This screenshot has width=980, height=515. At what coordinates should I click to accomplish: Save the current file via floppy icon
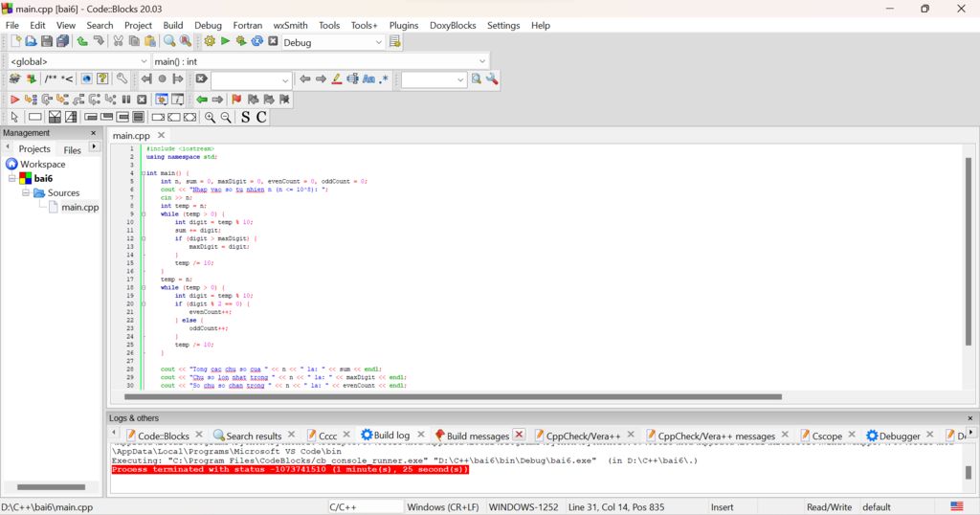(47, 41)
